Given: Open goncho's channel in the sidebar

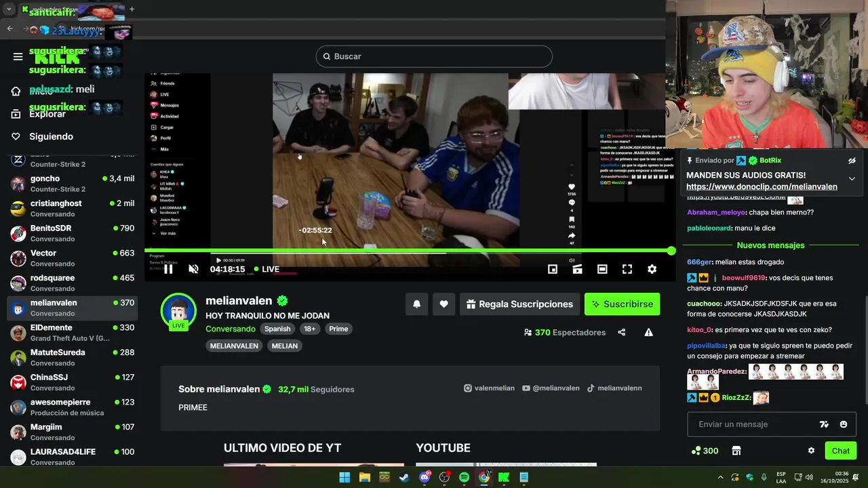Looking at the screenshot, I should (x=73, y=183).
